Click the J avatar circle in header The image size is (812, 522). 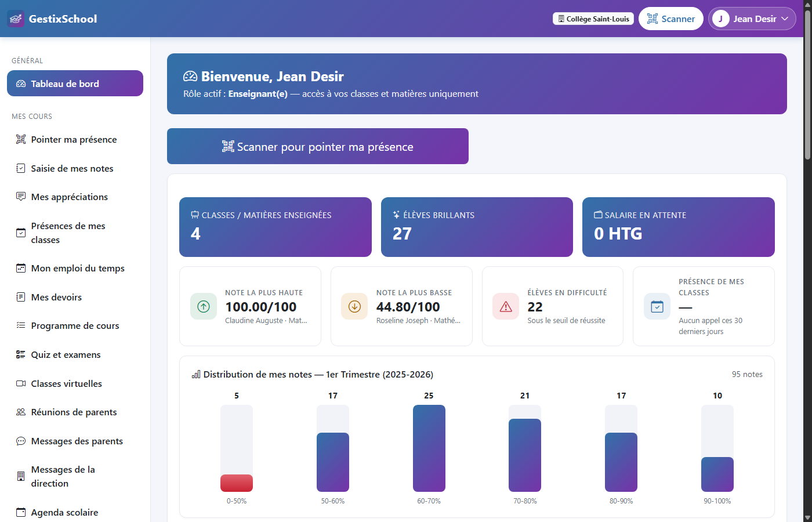(721, 19)
